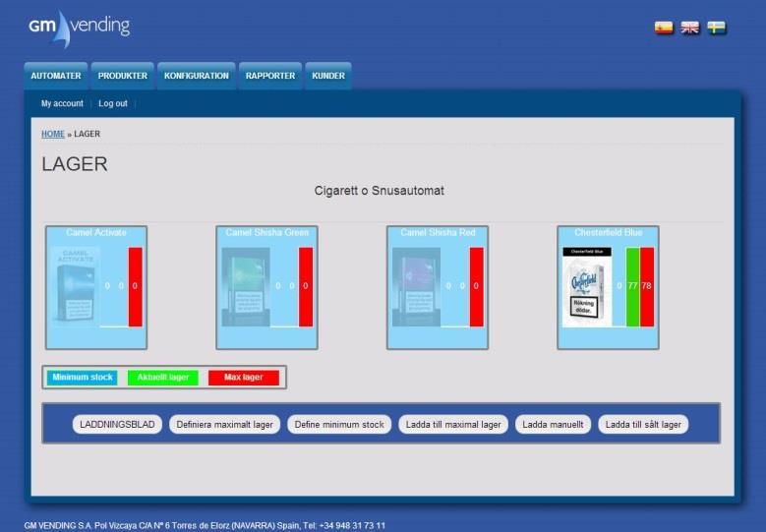Screen dimensions: 766x532
Task: Click the Chesterfield Blue card title
Action: pyautogui.click(x=609, y=232)
